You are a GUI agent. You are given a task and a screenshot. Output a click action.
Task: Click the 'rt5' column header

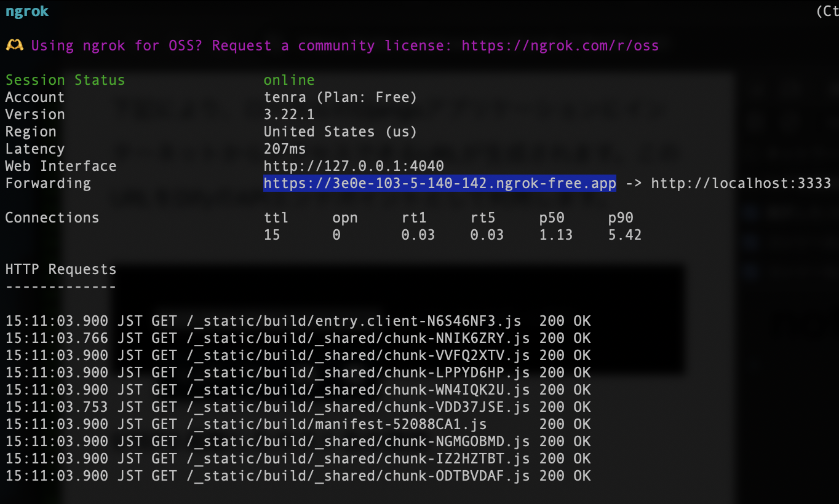[483, 218]
